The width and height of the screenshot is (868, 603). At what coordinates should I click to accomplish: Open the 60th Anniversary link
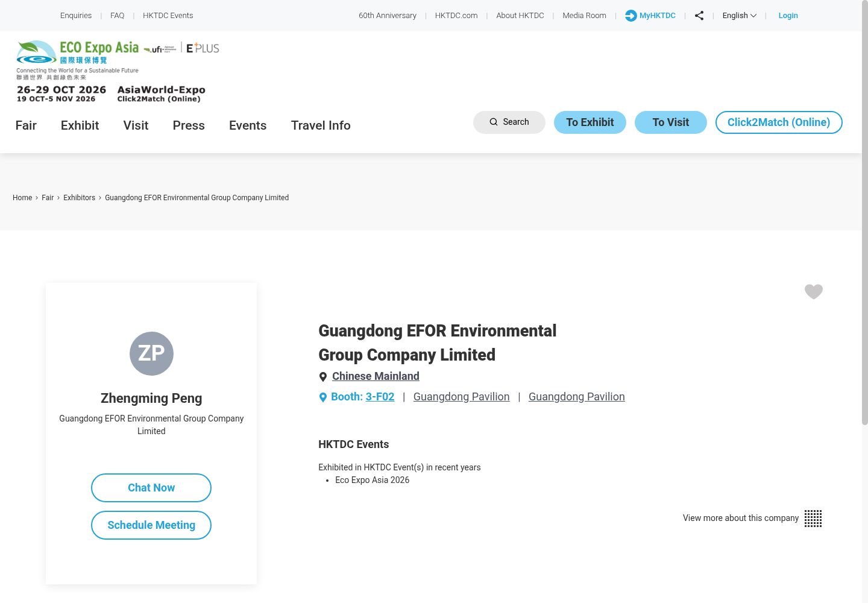(388, 16)
